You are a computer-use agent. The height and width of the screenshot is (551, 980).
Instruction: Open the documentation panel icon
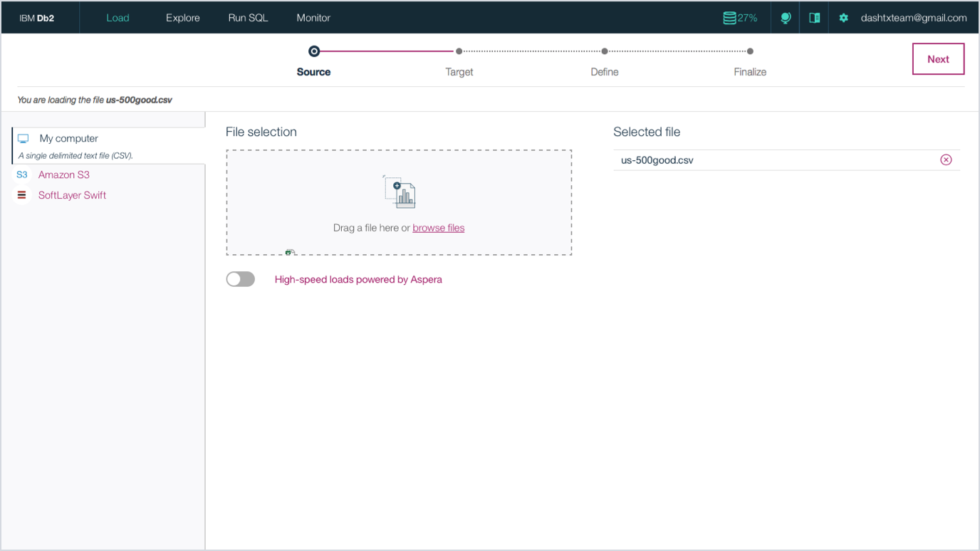[814, 18]
